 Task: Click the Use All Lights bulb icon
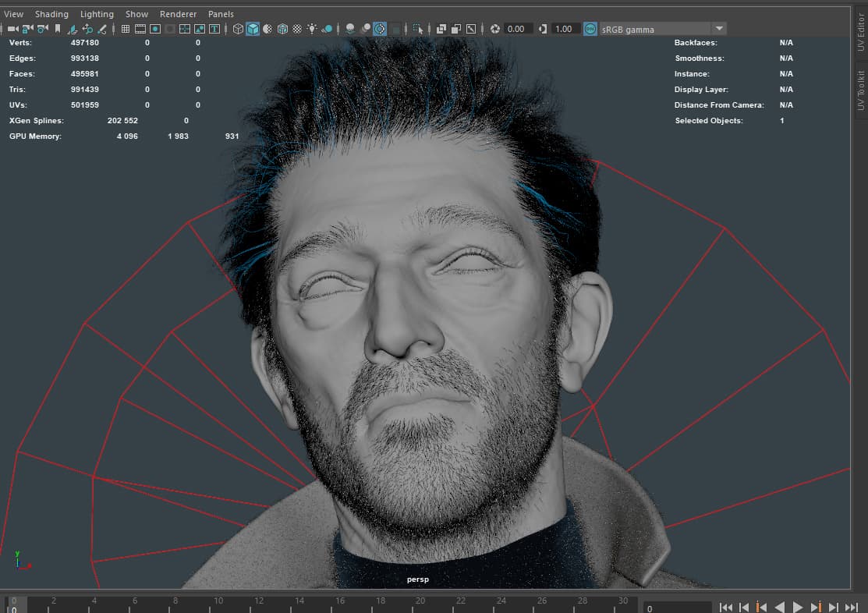pyautogui.click(x=312, y=29)
